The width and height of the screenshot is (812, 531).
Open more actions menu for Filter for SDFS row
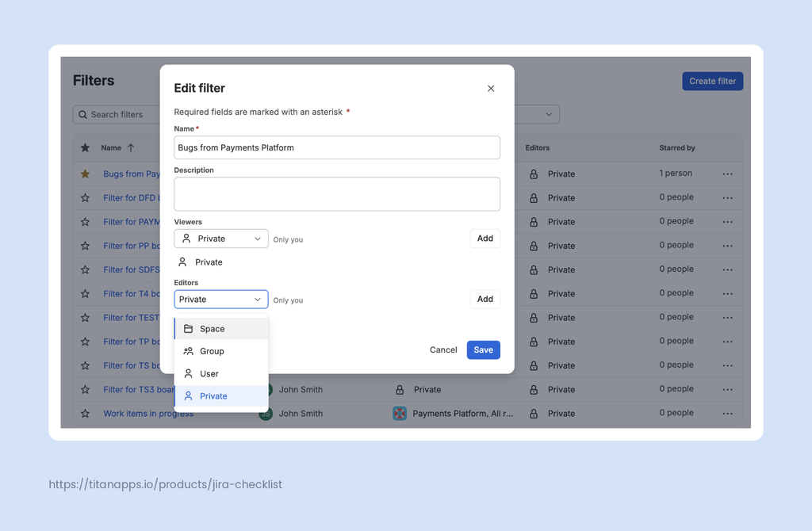click(x=728, y=269)
